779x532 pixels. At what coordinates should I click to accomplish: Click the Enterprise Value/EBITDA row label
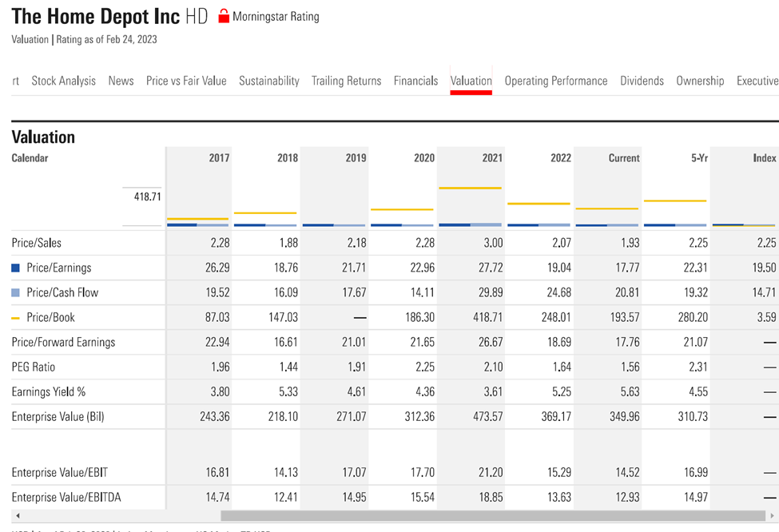(x=66, y=497)
